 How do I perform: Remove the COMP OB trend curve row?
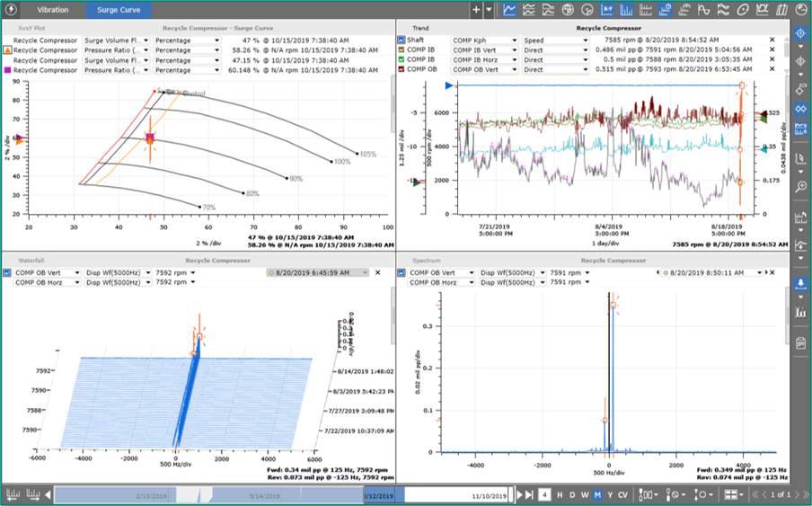click(x=772, y=69)
